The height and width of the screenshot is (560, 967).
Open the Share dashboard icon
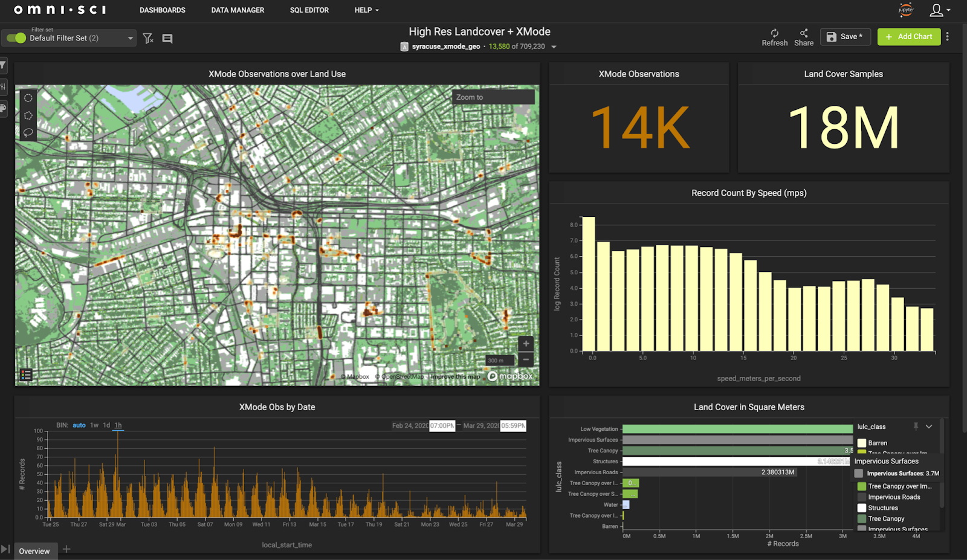[803, 33]
